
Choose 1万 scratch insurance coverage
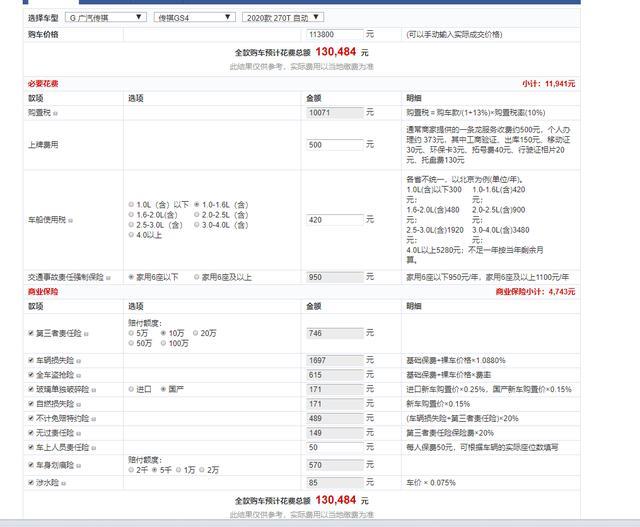pos(178,470)
